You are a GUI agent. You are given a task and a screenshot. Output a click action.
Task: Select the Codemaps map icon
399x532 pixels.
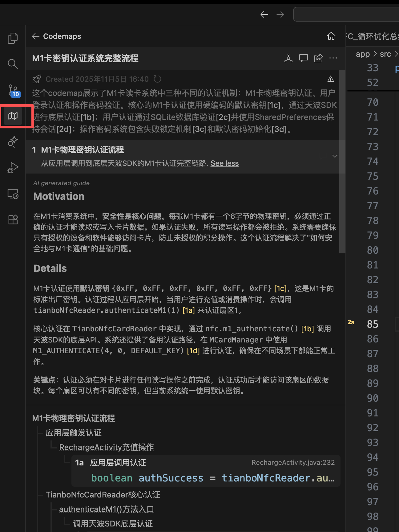point(13,116)
